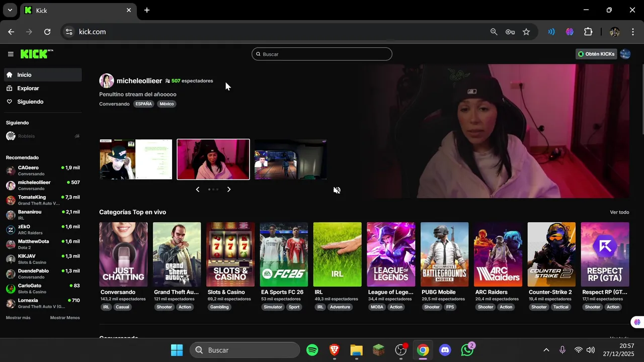Click Mostrar más in recommended list
Screen dimensions: 644x362
point(18,318)
